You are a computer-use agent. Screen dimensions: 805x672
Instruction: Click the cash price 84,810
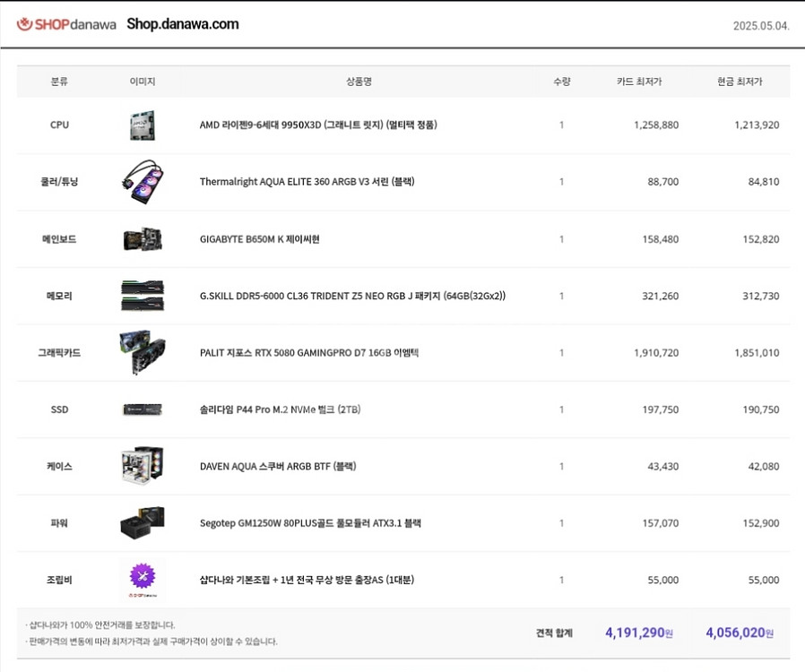(764, 182)
